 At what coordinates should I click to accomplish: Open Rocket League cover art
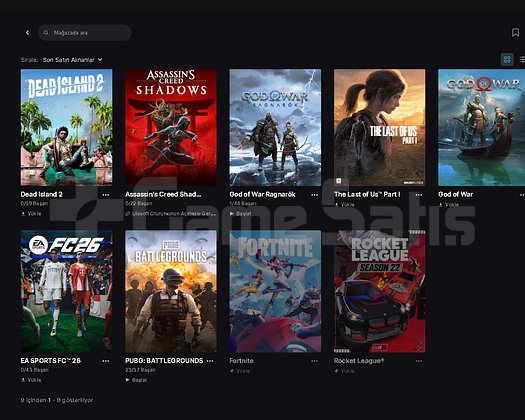click(x=380, y=291)
